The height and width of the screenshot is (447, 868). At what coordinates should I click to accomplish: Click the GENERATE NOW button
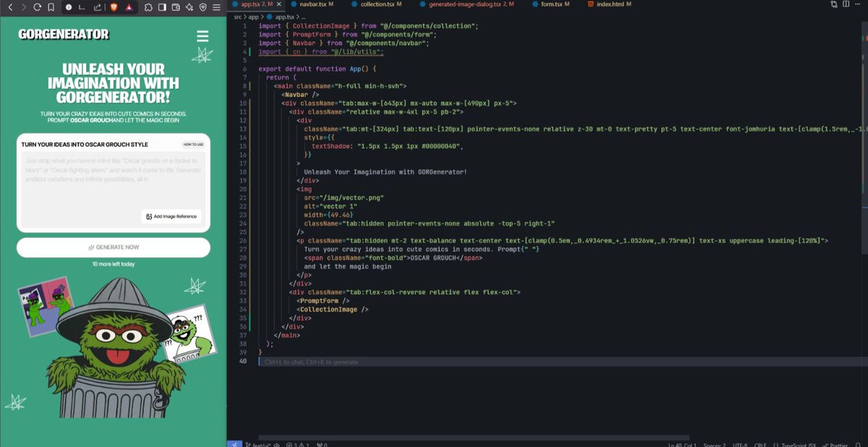pyautogui.click(x=114, y=247)
